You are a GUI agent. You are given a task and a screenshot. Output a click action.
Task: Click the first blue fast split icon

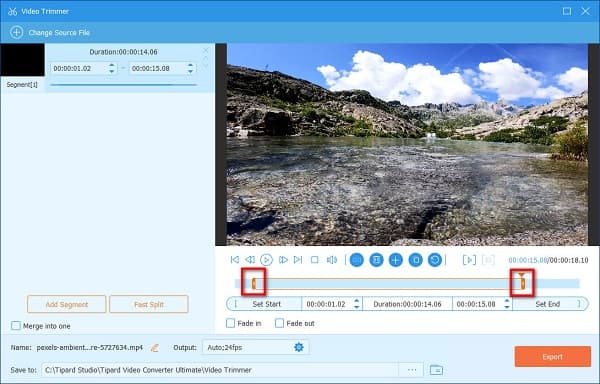[x=357, y=260]
